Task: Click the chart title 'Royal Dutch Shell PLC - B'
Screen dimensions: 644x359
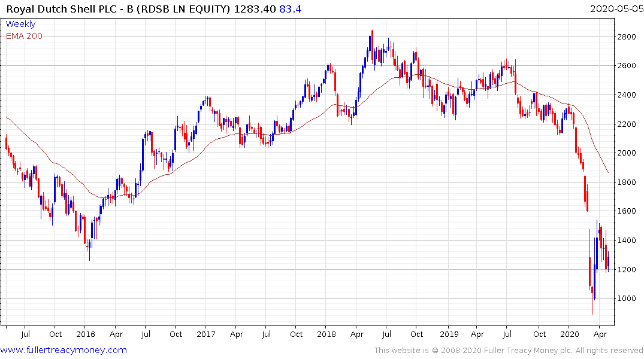Action: click(70, 9)
